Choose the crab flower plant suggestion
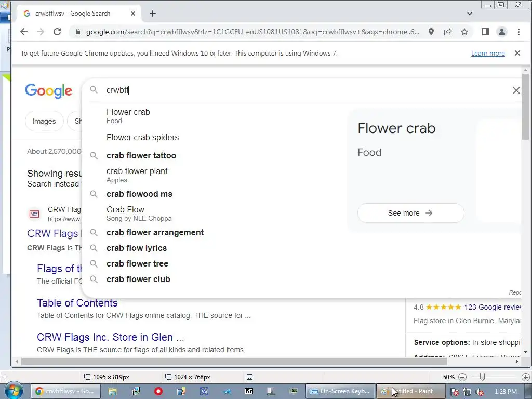532x399 pixels. 217,175
